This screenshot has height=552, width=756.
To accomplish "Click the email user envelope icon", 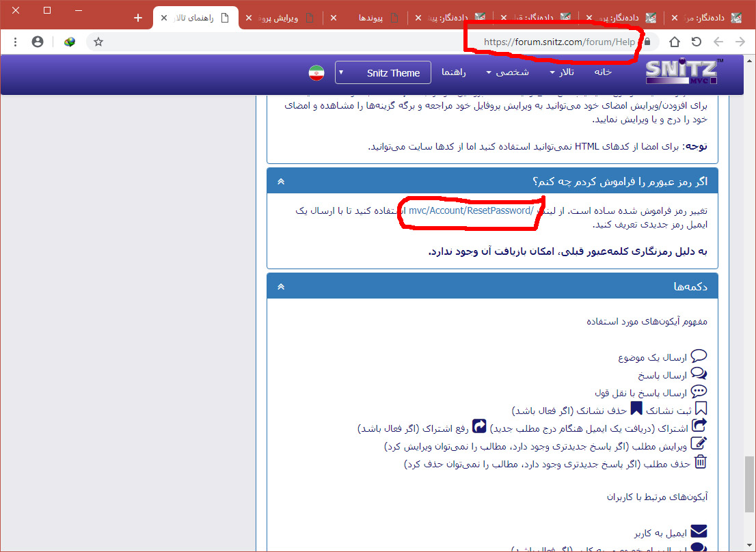I will tap(699, 532).
